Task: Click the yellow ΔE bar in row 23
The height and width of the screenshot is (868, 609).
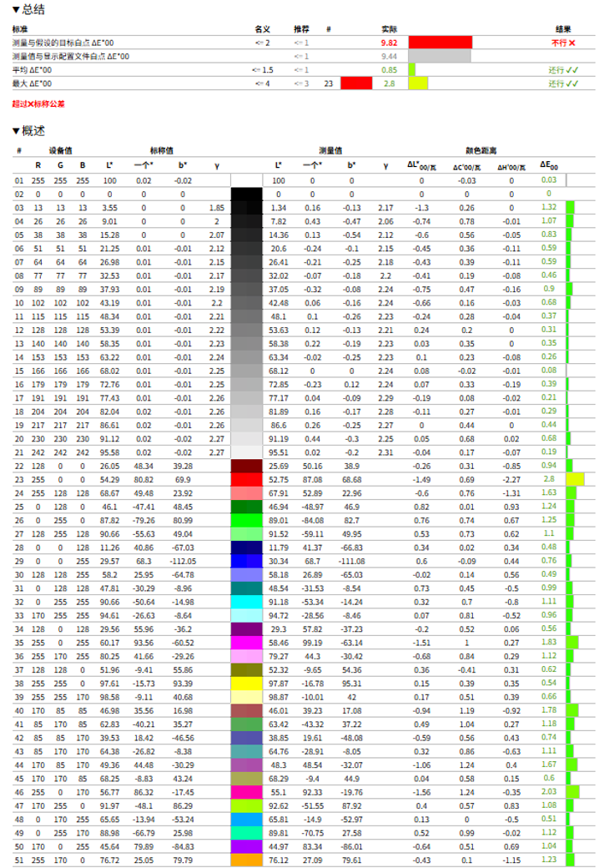Action: coord(575,479)
